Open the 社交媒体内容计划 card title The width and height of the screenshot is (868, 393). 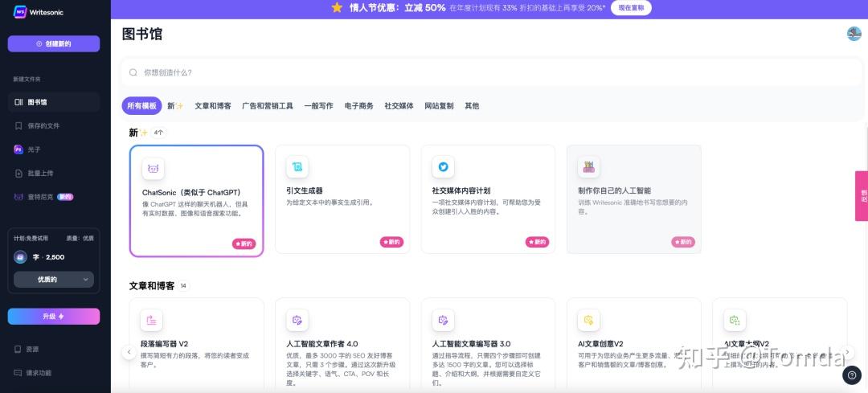coord(461,190)
